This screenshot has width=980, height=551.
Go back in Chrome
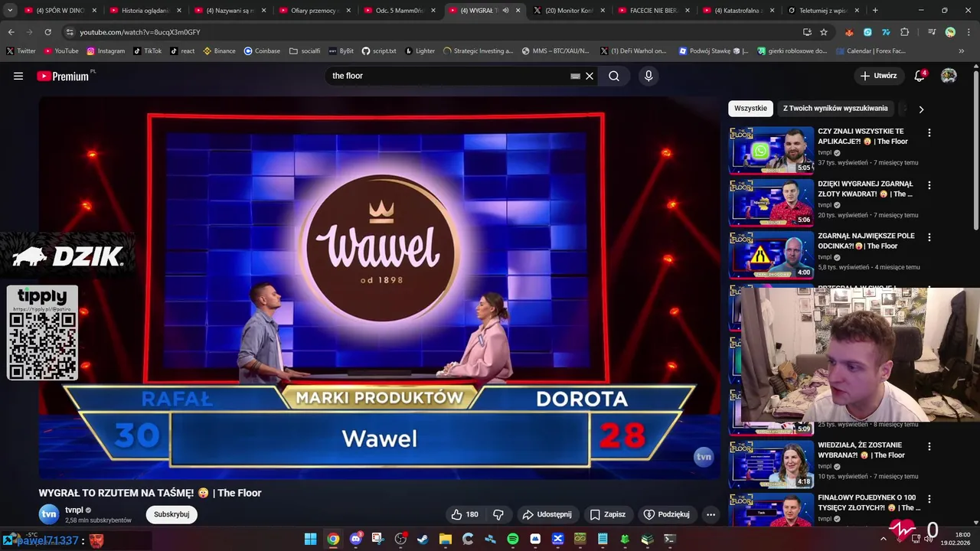click(x=11, y=32)
